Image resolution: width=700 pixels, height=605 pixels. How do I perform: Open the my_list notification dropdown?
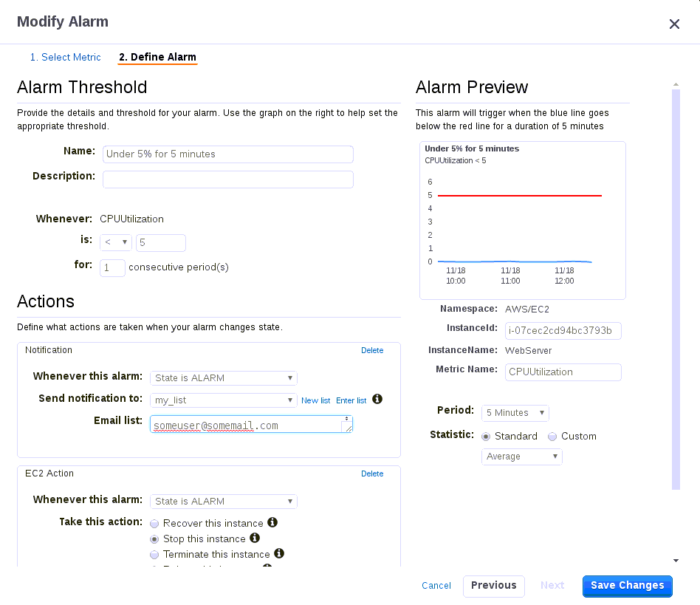[x=223, y=400]
